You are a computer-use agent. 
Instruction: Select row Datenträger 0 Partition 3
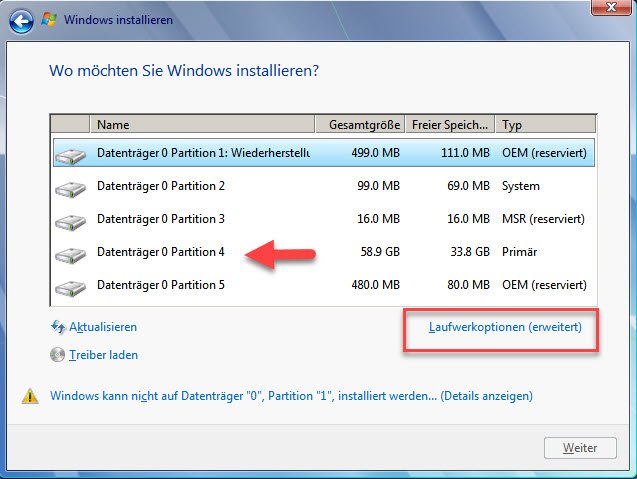(324, 219)
